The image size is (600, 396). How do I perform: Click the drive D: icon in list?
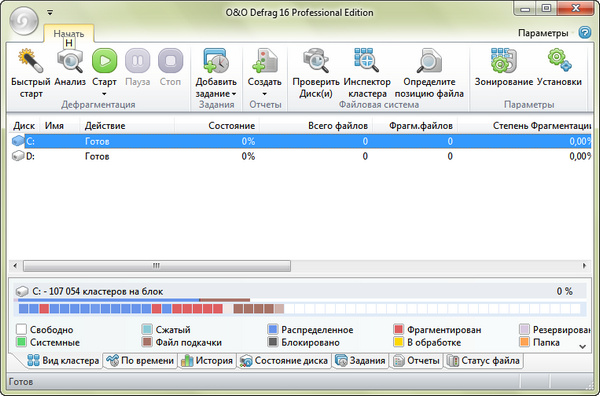18,156
